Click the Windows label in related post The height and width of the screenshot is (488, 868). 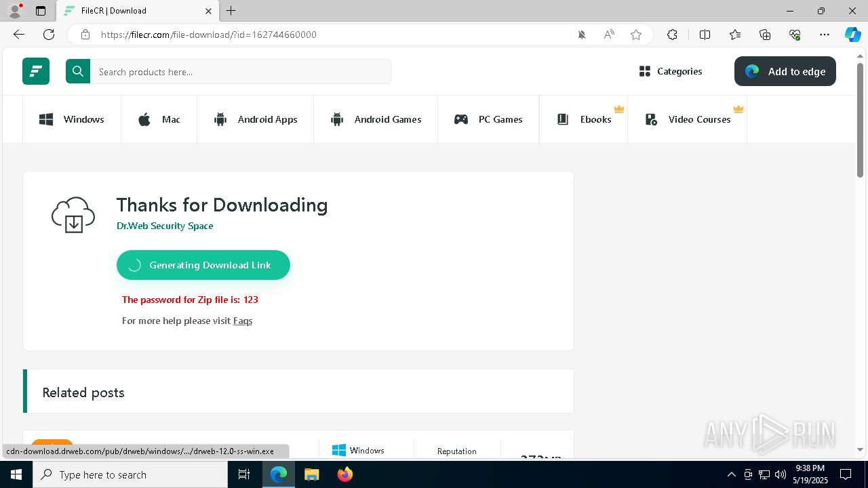tap(367, 450)
